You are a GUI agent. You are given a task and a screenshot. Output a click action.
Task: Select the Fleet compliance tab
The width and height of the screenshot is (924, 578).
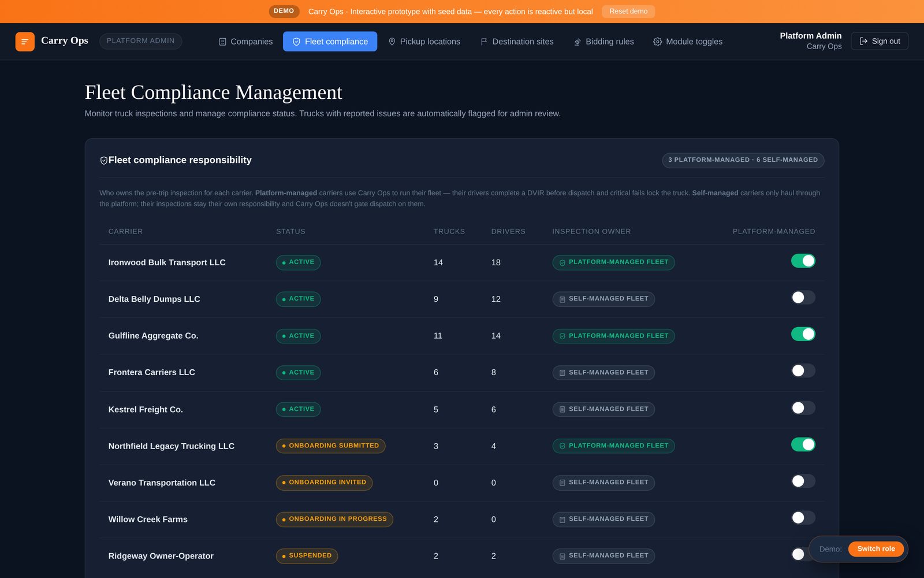pos(330,42)
